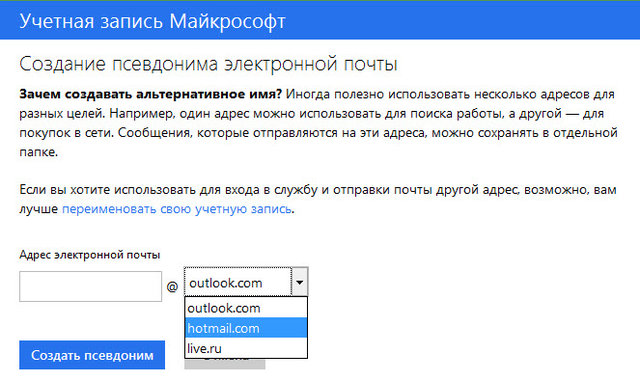Screen dimensions: 640x381
Task: Click the Учетная запись Майкрософт header title
Action: (x=152, y=21)
